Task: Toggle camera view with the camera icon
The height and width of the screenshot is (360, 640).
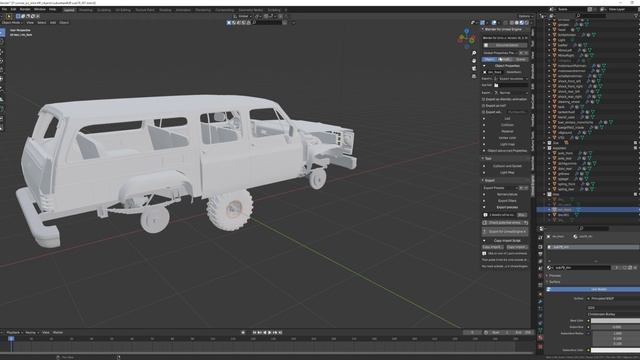Action: 474,68
